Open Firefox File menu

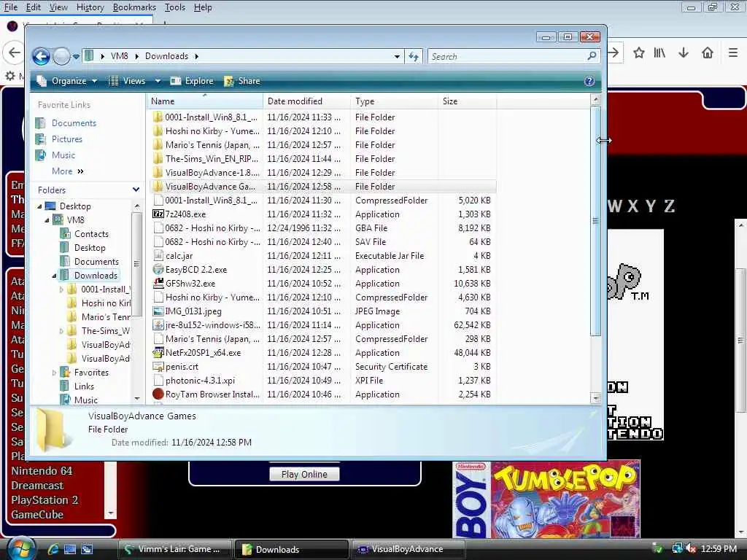tap(10, 7)
